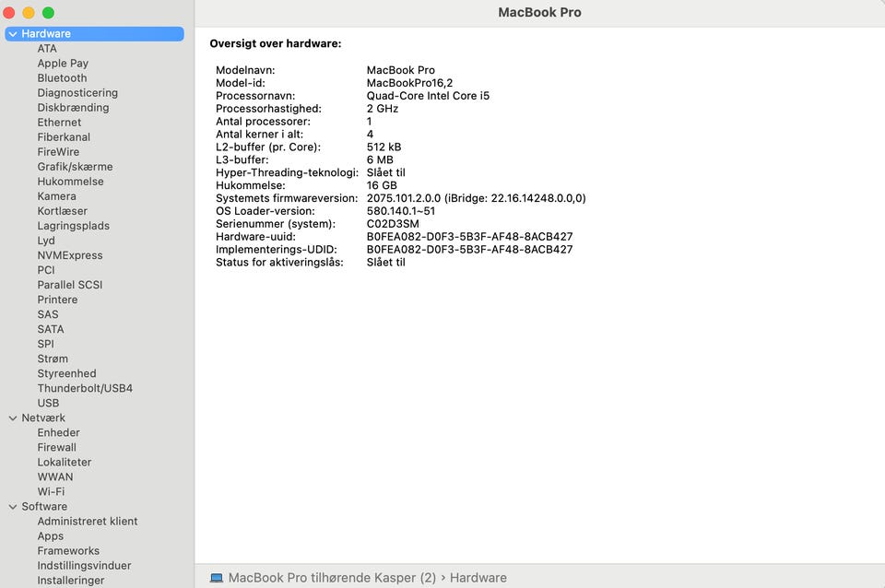
Task: Open Kamera entry
Action: point(56,196)
